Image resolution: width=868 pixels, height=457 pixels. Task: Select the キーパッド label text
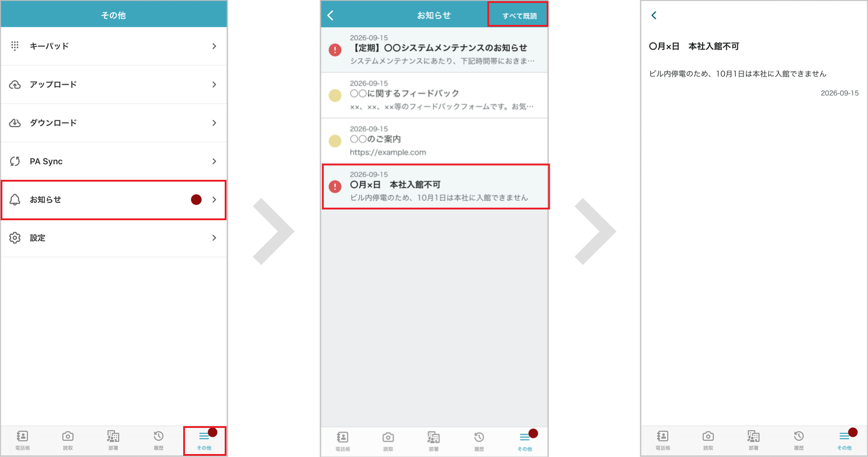click(49, 46)
